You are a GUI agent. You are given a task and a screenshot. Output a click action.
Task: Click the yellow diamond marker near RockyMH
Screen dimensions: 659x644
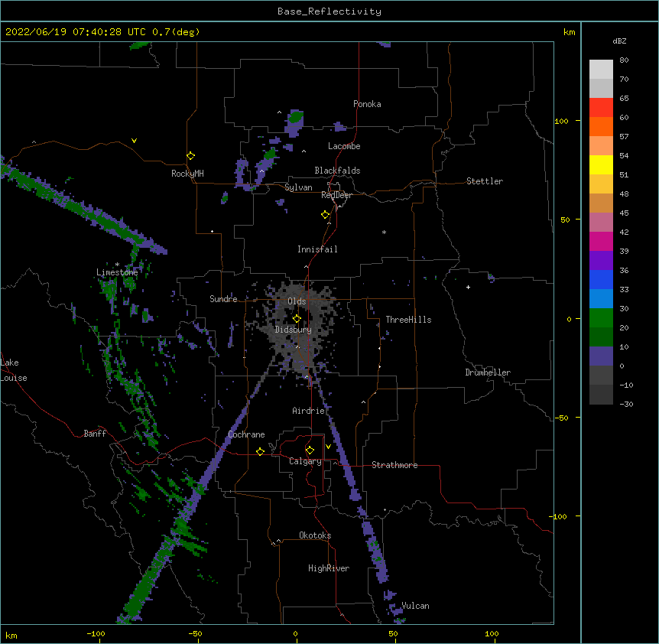click(191, 156)
